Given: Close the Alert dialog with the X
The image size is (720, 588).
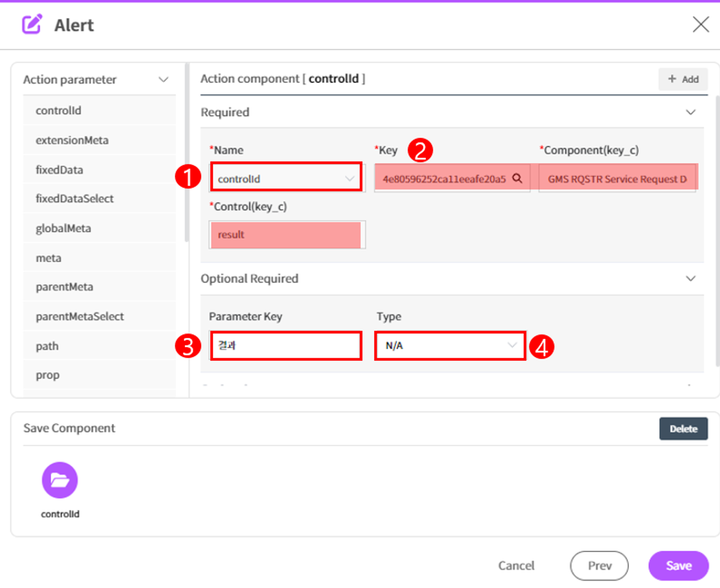Looking at the screenshot, I should pyautogui.click(x=701, y=24).
